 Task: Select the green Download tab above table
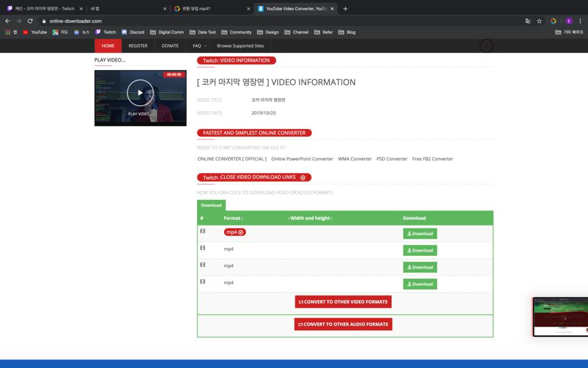click(x=211, y=205)
